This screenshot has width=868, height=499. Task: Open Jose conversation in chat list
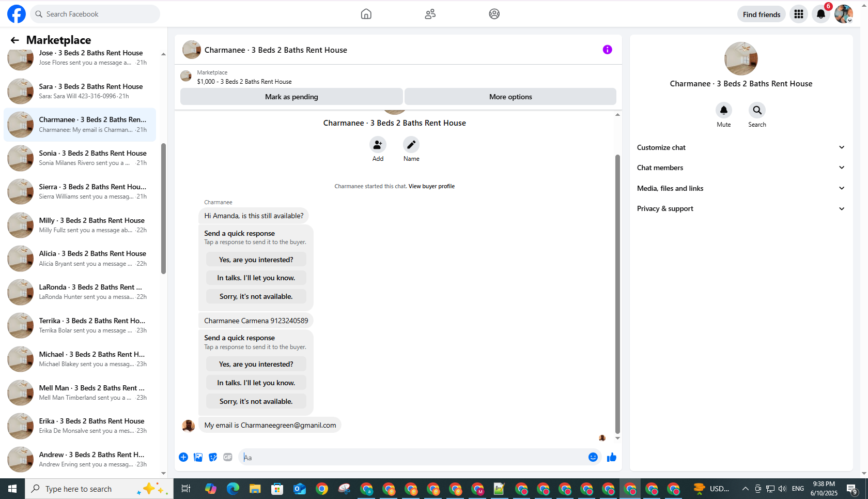[x=80, y=57]
